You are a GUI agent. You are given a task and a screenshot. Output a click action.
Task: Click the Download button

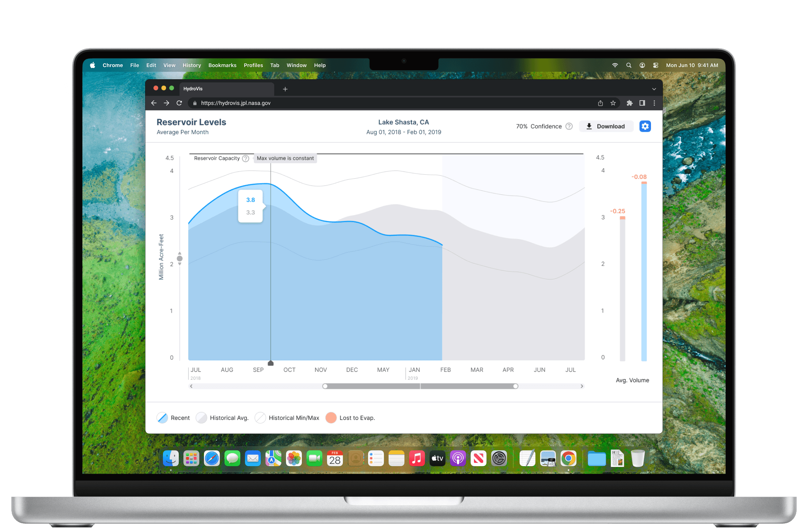click(x=606, y=126)
